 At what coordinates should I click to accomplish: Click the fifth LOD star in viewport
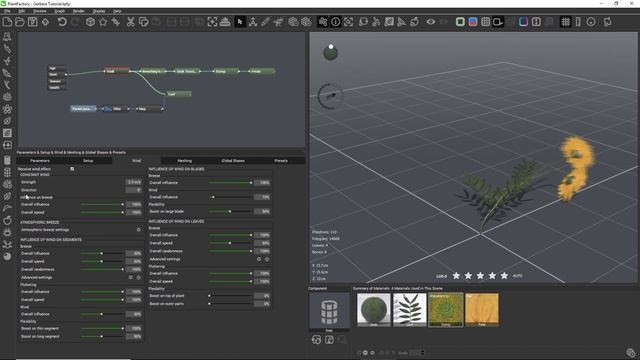point(504,276)
